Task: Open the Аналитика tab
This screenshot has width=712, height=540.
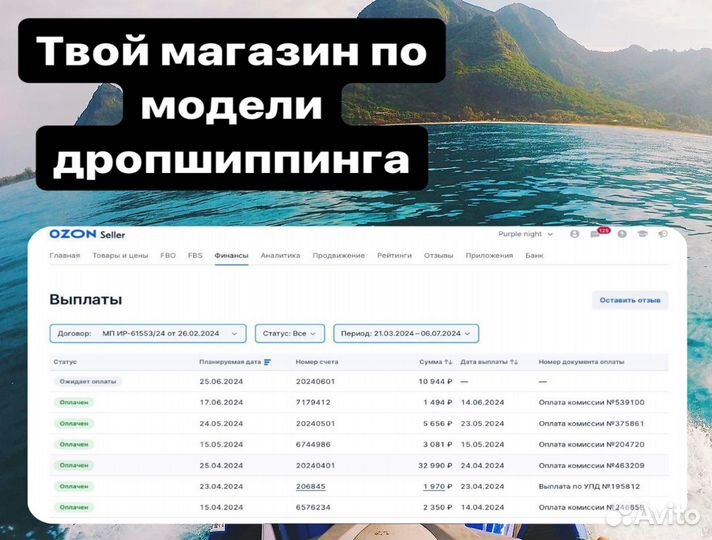Action: click(x=280, y=256)
